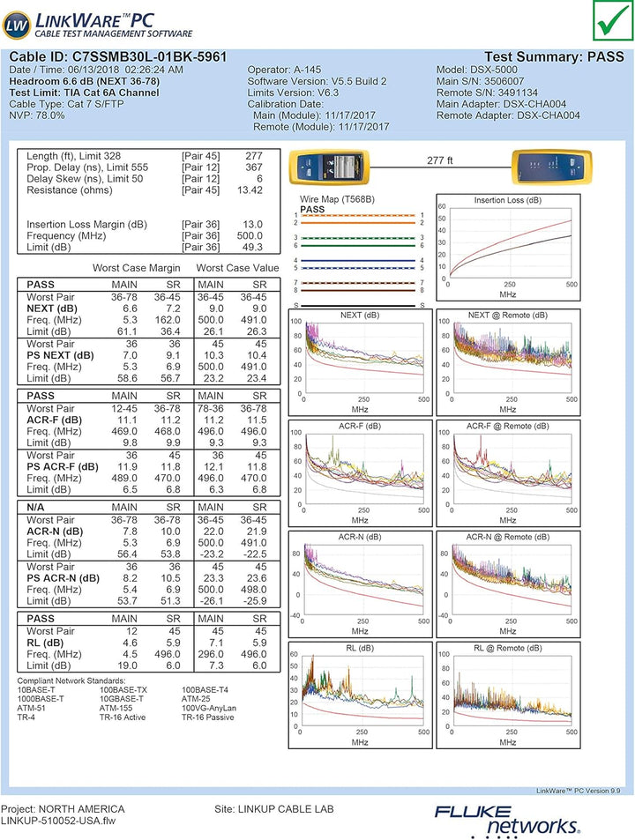Click the green PASS checkmark box
Image resolution: width=635 pixels, height=840 pixels.
[607, 24]
